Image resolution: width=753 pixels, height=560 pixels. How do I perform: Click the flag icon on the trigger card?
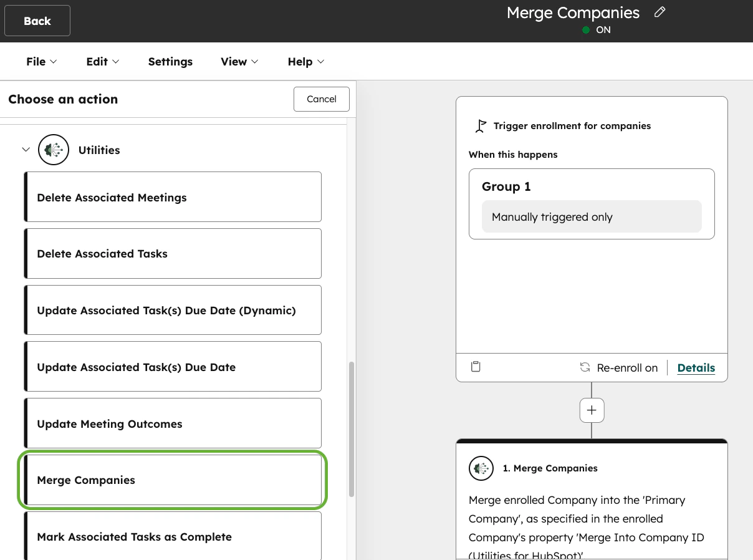481,125
